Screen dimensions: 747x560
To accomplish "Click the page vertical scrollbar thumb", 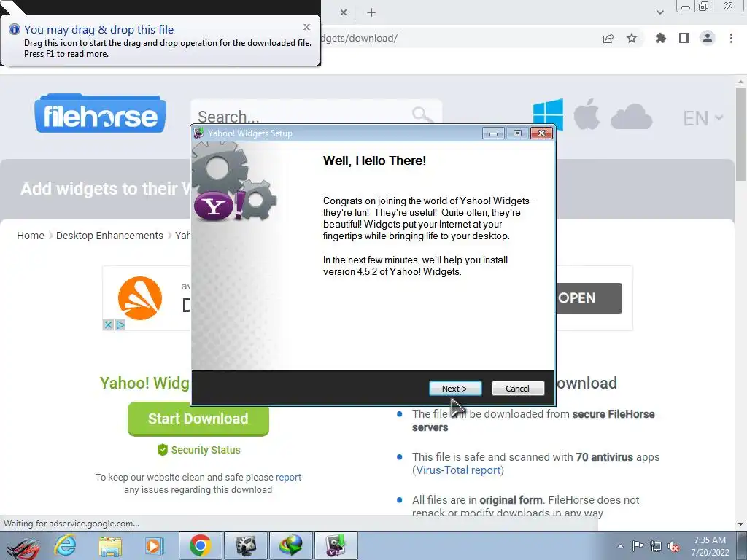I will click(x=740, y=135).
